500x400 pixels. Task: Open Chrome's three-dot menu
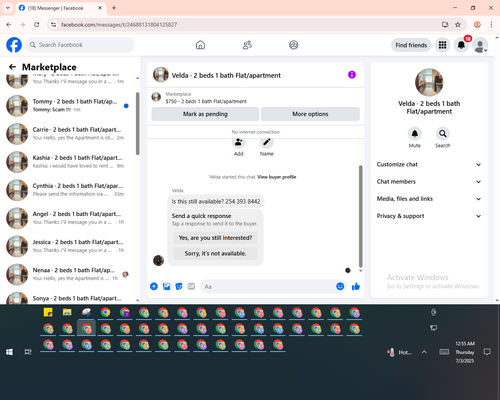(491, 25)
